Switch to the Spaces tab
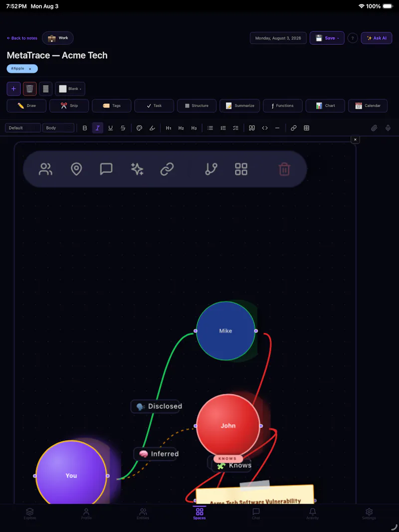 199,514
